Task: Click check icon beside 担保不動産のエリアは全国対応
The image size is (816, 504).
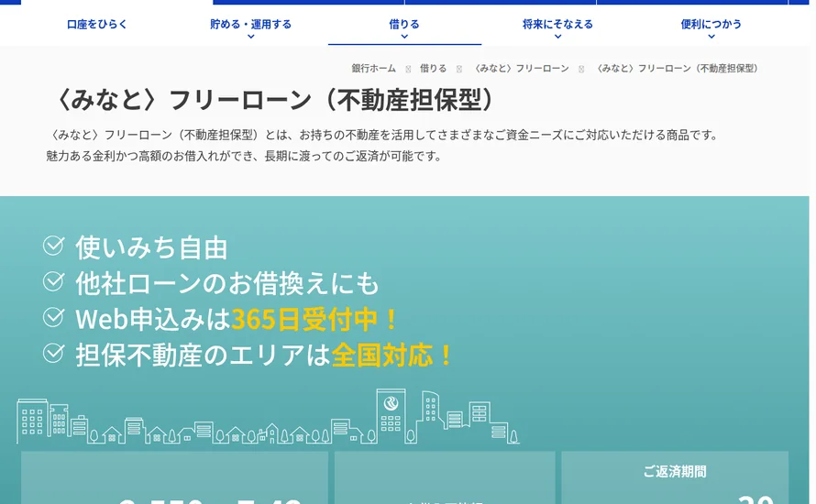Action: 53,353
